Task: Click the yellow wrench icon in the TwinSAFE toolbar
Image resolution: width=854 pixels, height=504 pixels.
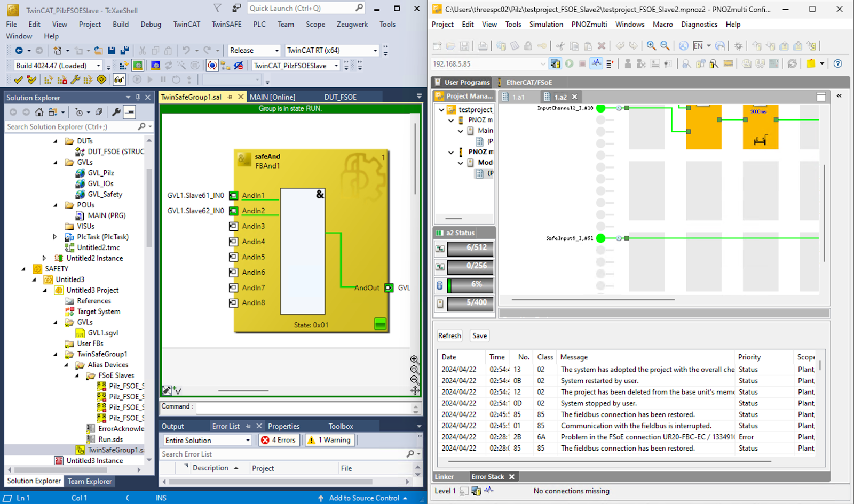Action: tap(75, 80)
